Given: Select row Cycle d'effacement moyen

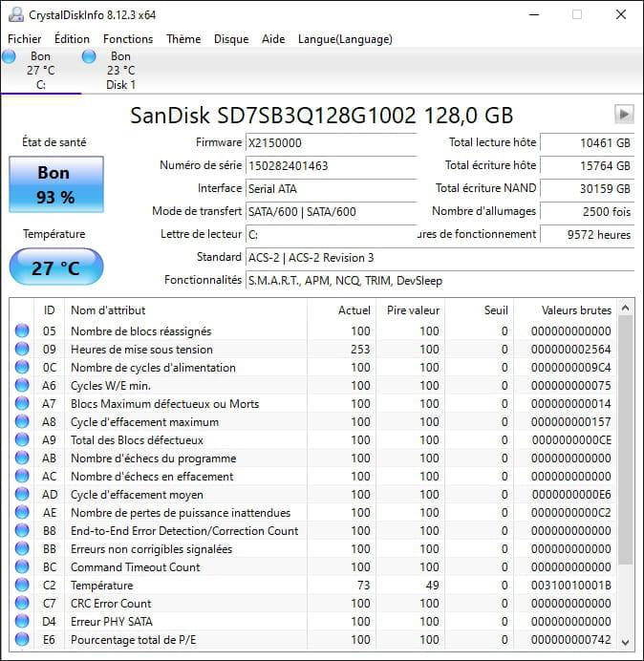Looking at the screenshot, I should coord(313,494).
